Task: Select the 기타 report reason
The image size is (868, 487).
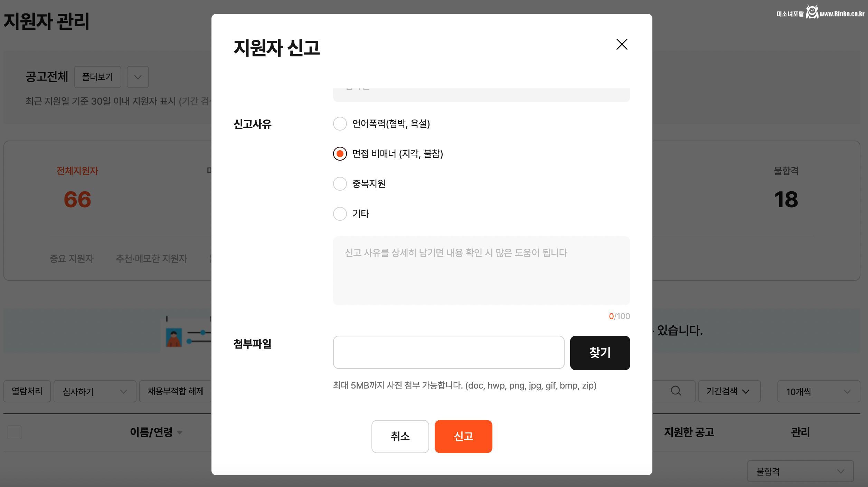Action: pyautogui.click(x=340, y=214)
